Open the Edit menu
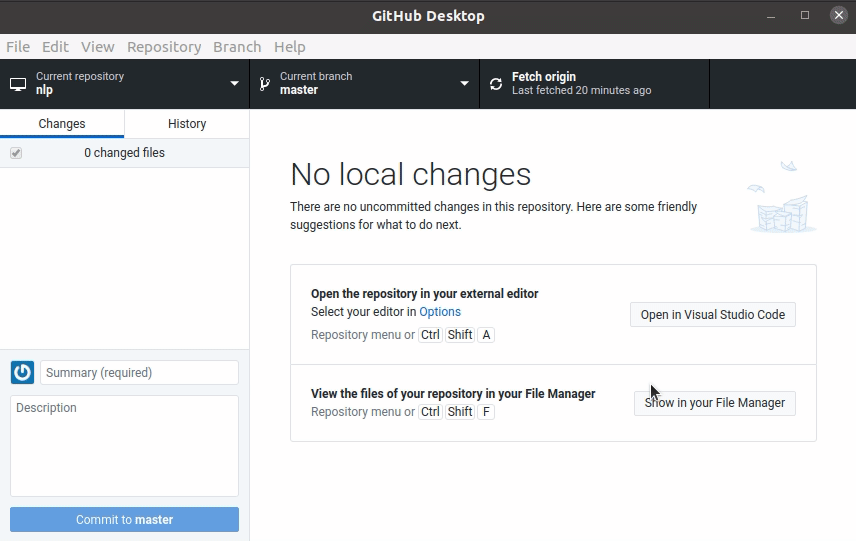 (55, 47)
